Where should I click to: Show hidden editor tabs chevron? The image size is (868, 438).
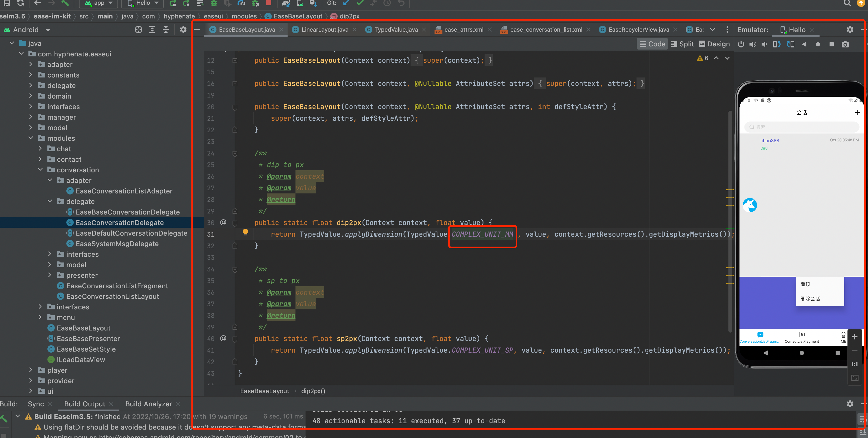click(712, 30)
